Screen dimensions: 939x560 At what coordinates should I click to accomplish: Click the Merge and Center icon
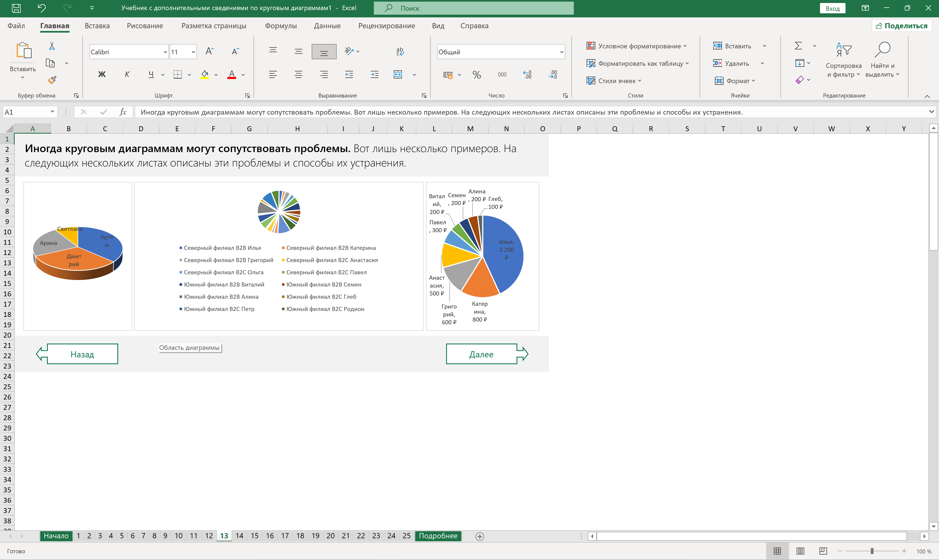(x=398, y=74)
